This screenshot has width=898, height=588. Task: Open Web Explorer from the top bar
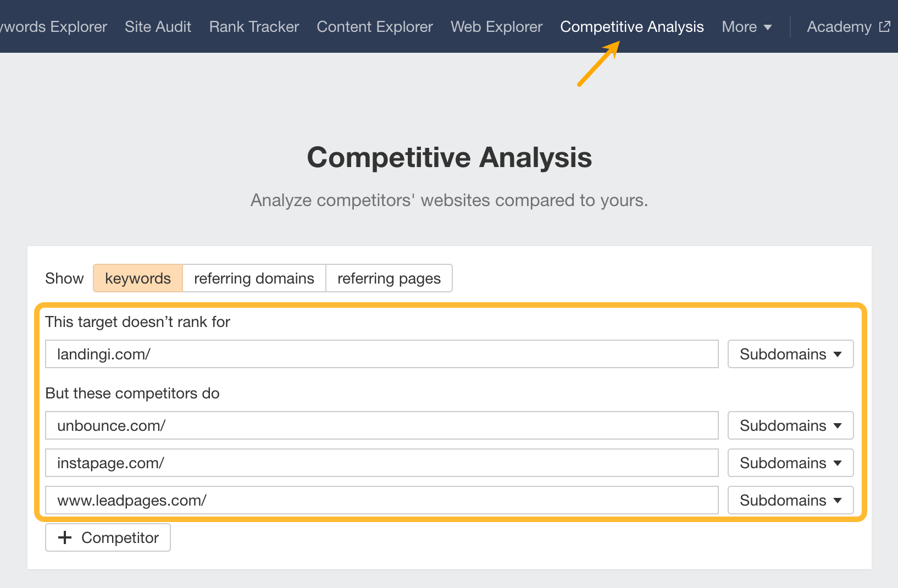pos(496,26)
